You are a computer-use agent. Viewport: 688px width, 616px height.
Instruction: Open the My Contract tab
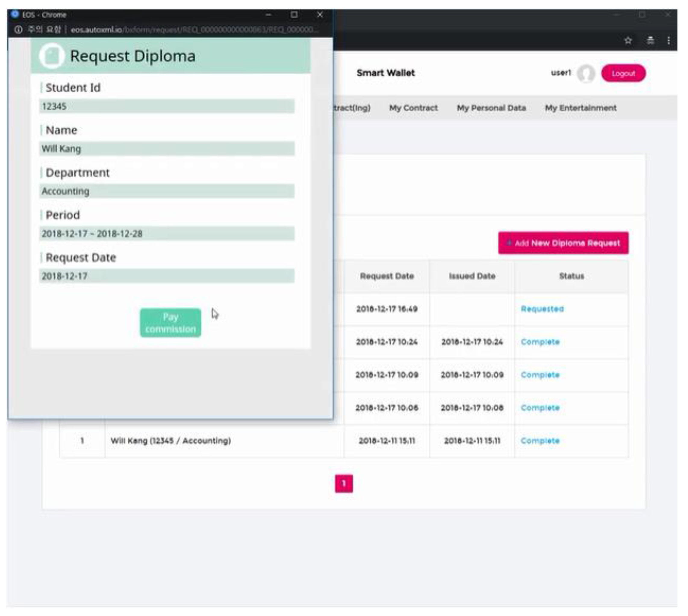413,108
